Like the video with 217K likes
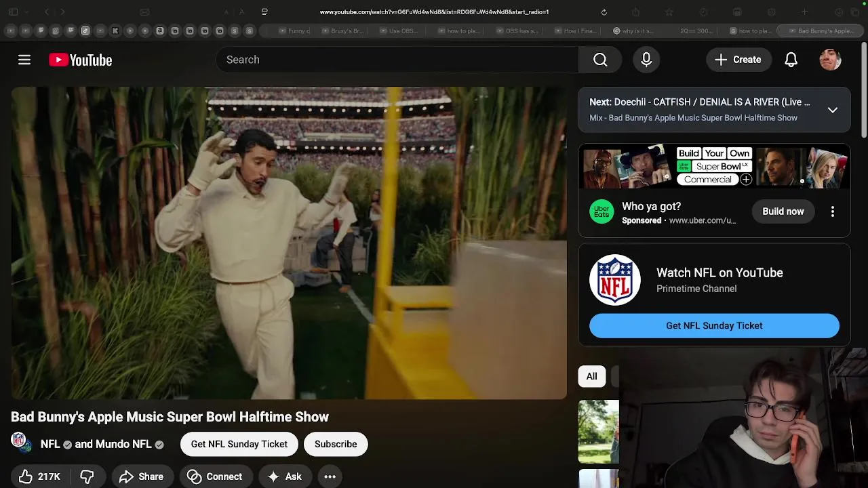This screenshot has width=868, height=488. (39, 476)
